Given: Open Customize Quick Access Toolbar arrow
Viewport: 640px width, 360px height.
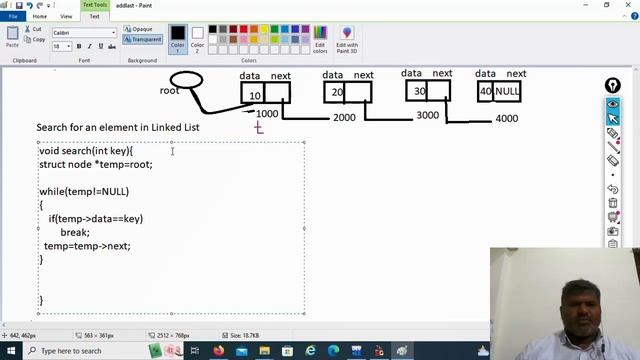Looking at the screenshot, I should (48, 6).
